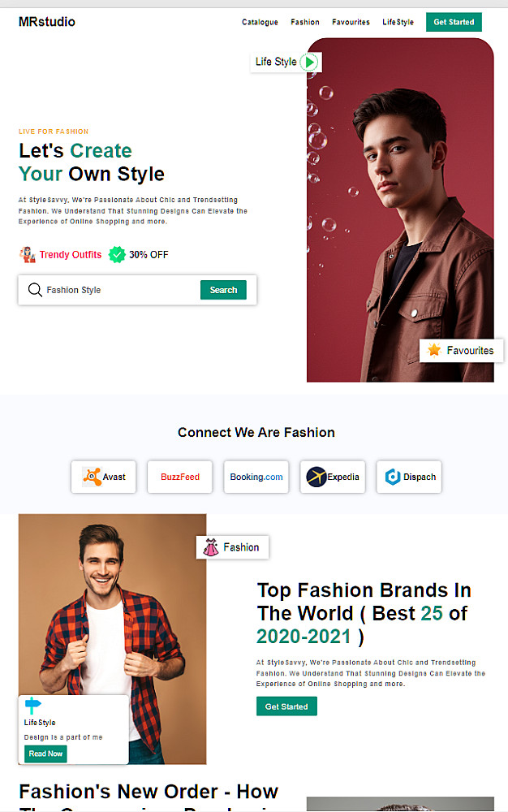This screenshot has height=812, width=508.
Task: Open Favourites from the top navigation
Action: click(x=351, y=22)
